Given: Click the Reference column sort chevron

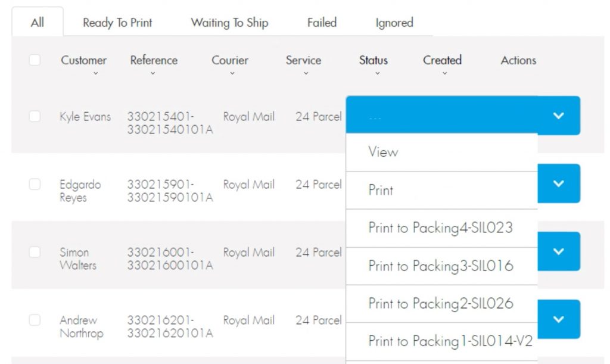Looking at the screenshot, I should 153,72.
